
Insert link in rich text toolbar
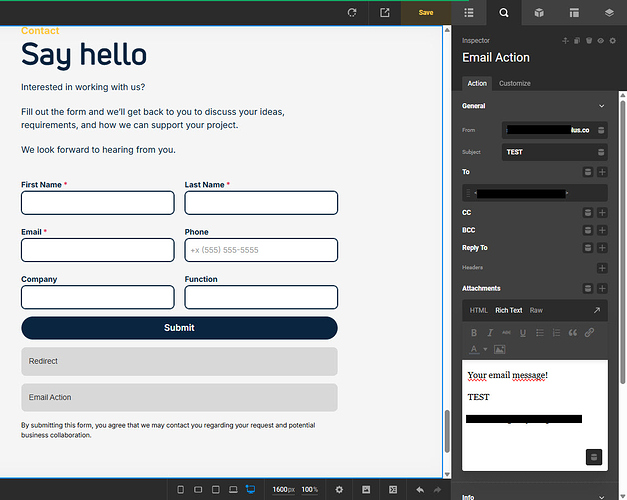point(589,333)
